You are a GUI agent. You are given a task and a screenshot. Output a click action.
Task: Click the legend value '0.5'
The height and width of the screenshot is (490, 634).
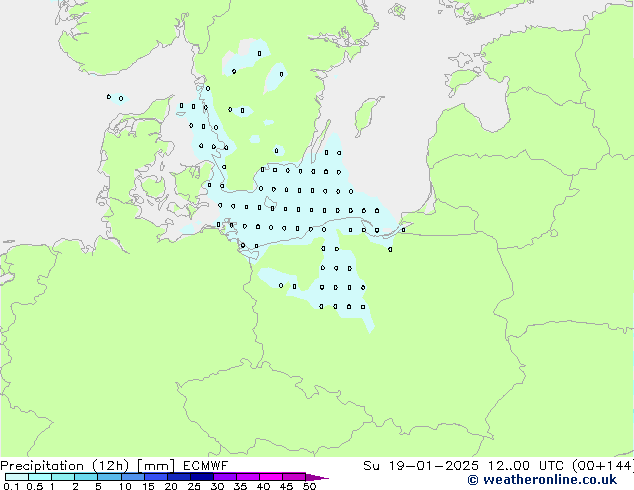tap(34, 486)
